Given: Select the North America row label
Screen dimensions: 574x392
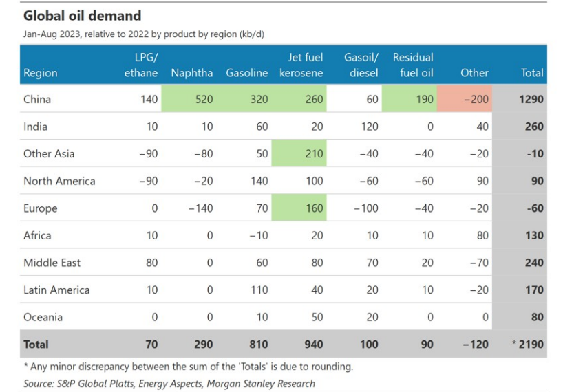Looking at the screenshot, I should pyautogui.click(x=59, y=181).
